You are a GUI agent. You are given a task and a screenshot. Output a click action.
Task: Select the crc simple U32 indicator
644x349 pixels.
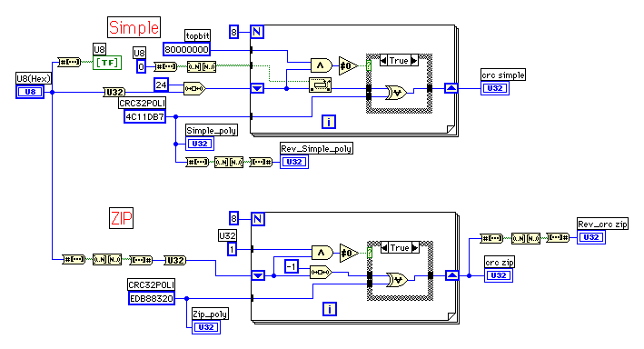[495, 88]
